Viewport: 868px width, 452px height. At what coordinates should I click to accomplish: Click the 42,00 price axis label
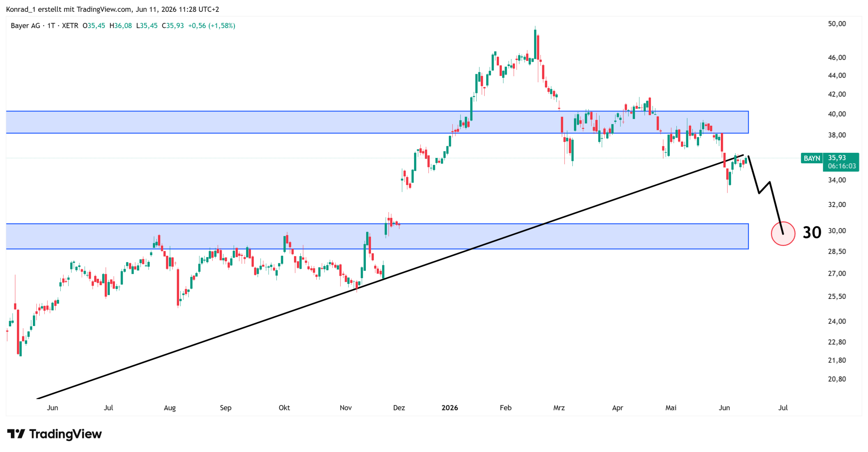tap(837, 94)
